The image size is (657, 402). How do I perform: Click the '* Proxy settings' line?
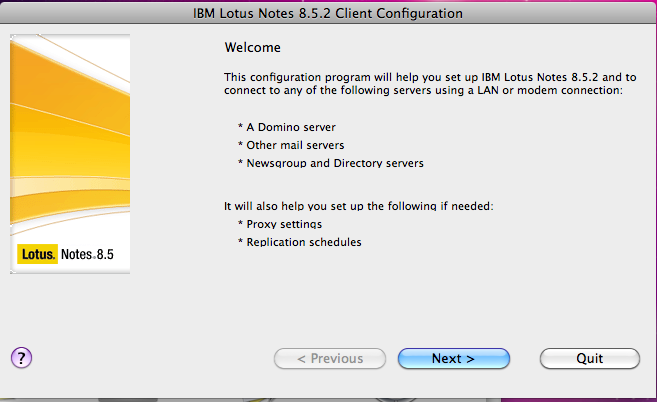280,224
